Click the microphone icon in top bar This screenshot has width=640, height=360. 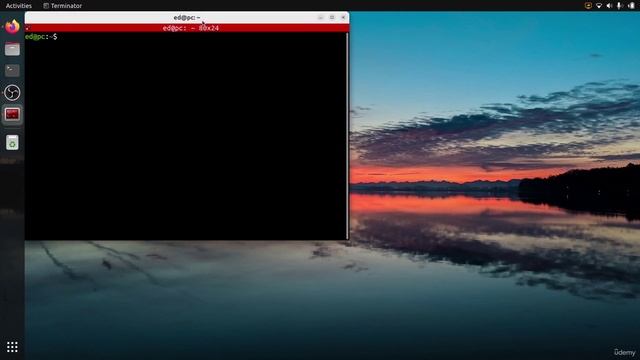[620, 6]
